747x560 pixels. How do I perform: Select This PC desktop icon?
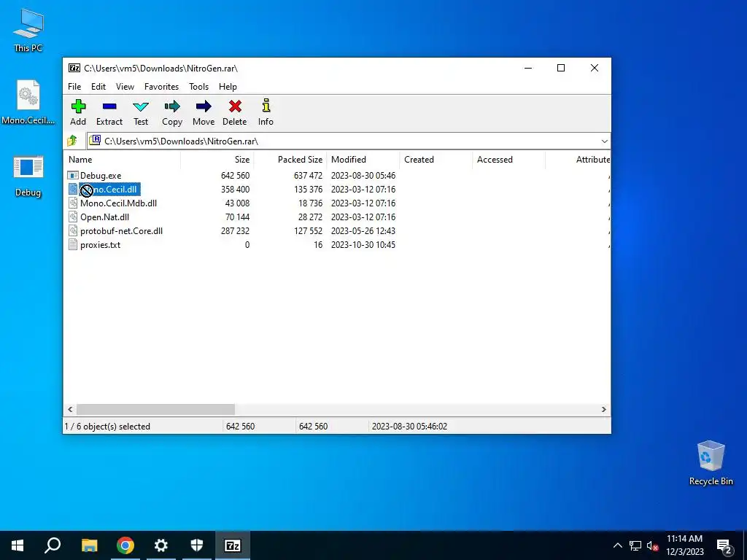[28, 29]
